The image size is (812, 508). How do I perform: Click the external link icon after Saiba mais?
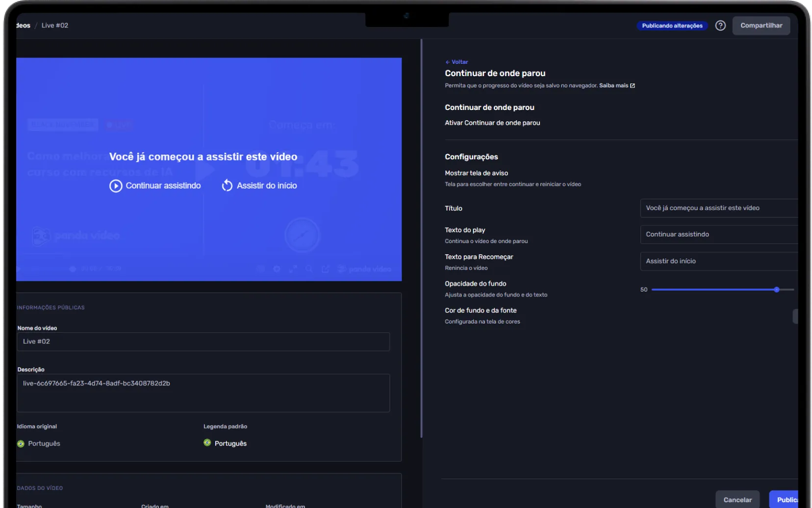click(x=633, y=86)
